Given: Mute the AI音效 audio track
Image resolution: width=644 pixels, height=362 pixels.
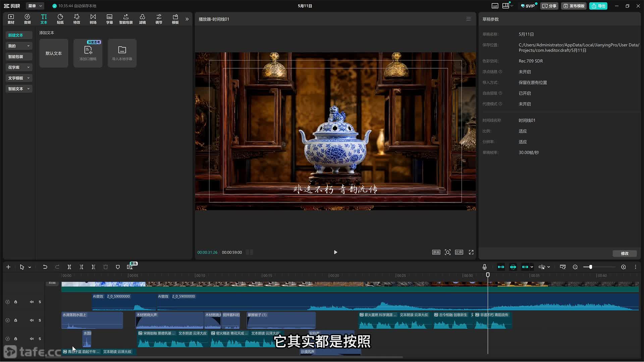Looking at the screenshot, I should [x=32, y=302].
